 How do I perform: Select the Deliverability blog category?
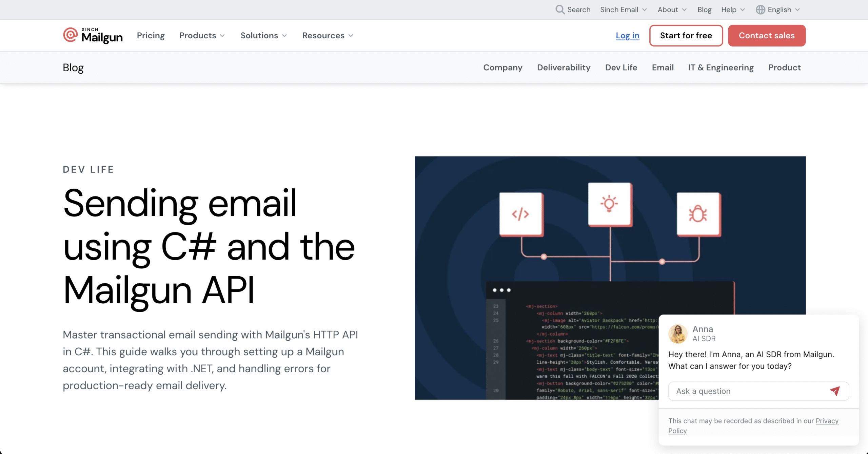(x=564, y=67)
